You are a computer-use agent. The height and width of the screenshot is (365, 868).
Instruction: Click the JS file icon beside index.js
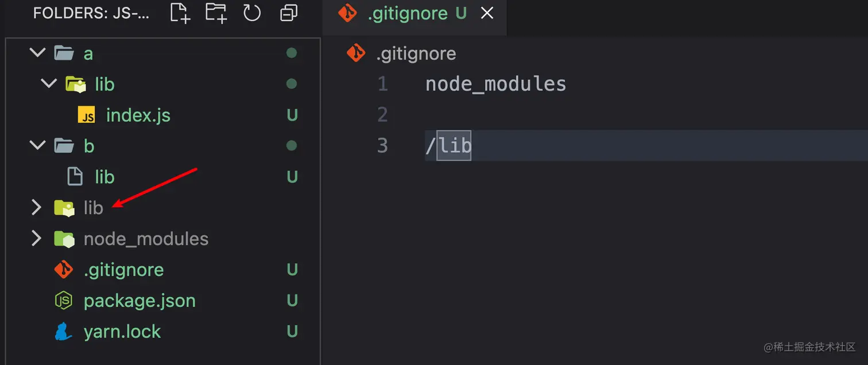[87, 115]
